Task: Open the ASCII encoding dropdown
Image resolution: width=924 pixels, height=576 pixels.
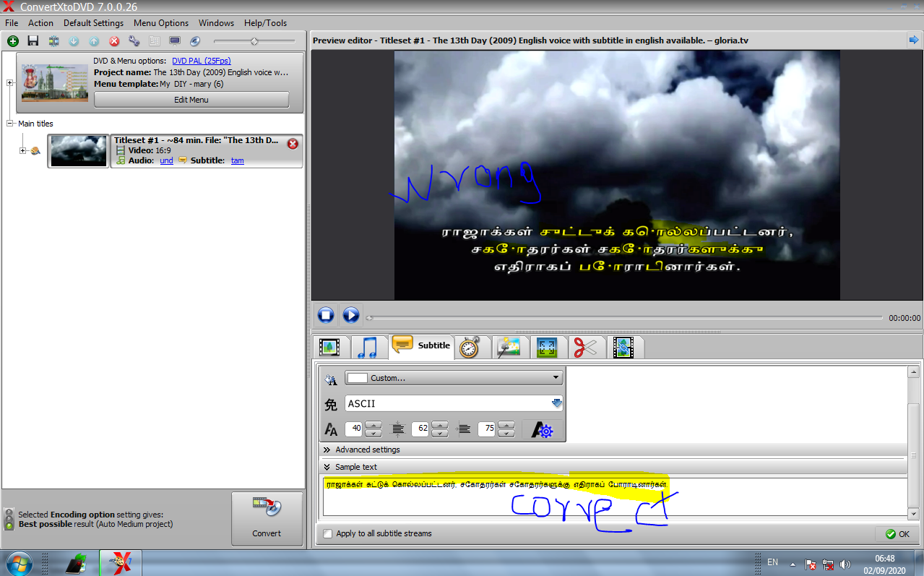Action: pos(454,404)
